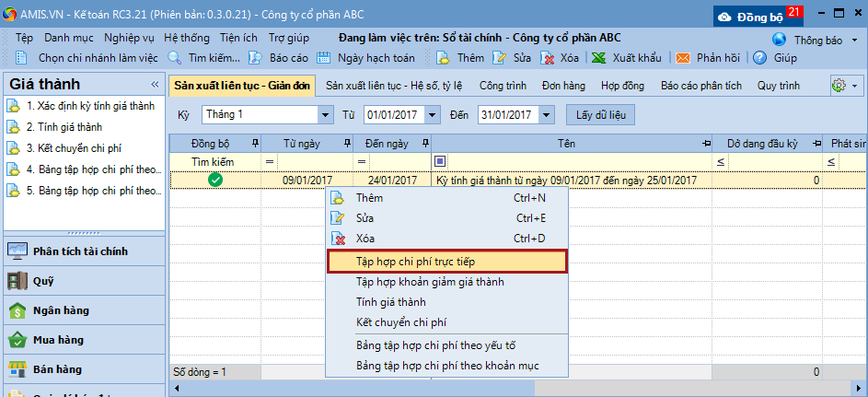Switch to the Công trình tab
This screenshot has height=397, width=868.
tap(503, 85)
